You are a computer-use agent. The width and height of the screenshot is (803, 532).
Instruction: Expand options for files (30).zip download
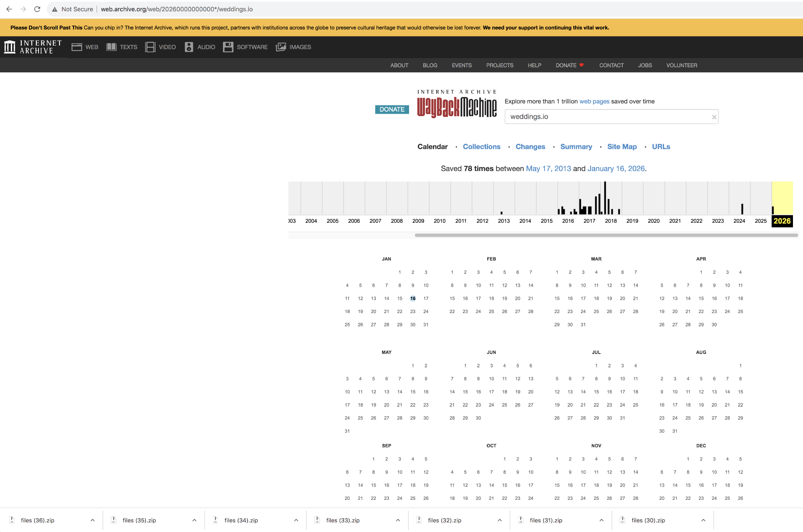click(x=703, y=520)
